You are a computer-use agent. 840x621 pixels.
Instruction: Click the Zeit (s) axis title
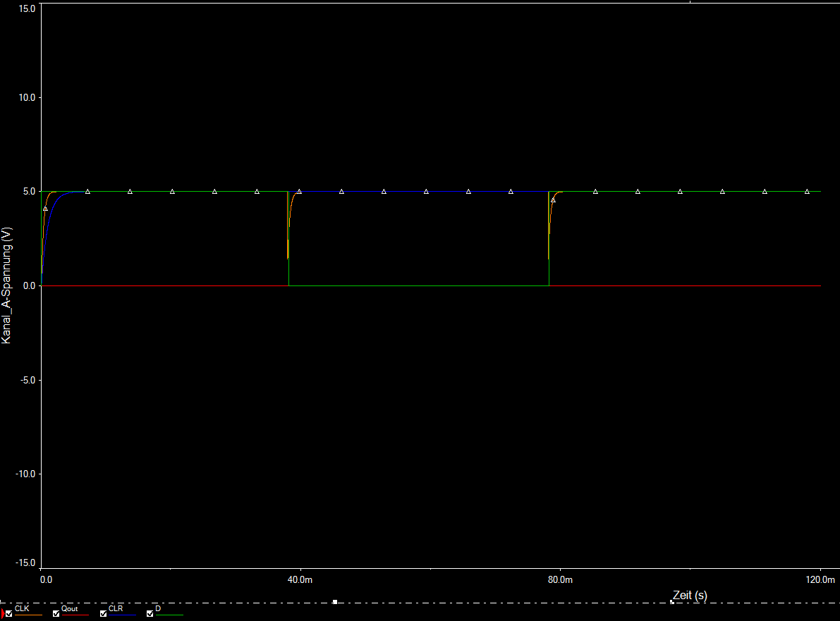690,596
